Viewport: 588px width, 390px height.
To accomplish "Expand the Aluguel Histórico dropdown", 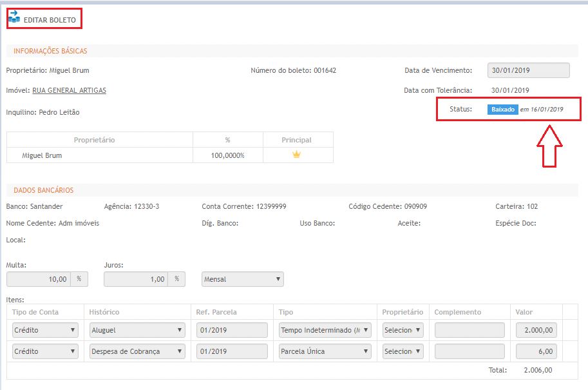I will pyautogui.click(x=137, y=330).
